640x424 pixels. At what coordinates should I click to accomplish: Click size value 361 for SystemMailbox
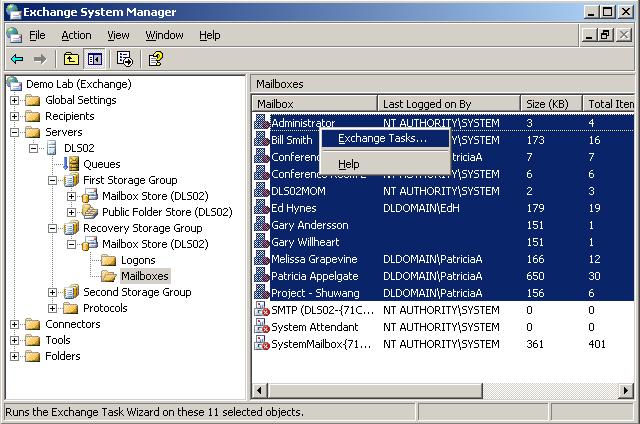coord(535,344)
